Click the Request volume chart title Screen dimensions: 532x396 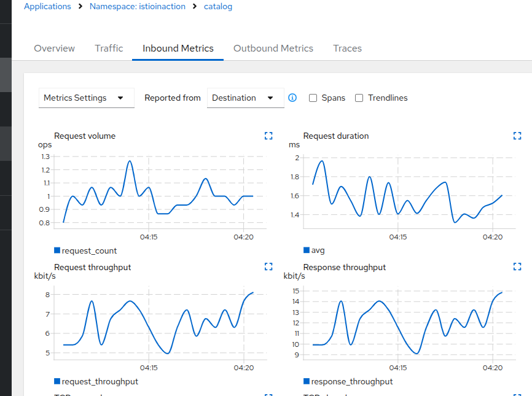tap(85, 136)
